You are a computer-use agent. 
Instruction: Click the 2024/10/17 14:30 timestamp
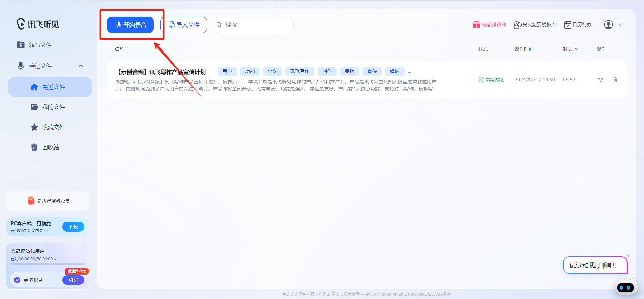point(535,80)
